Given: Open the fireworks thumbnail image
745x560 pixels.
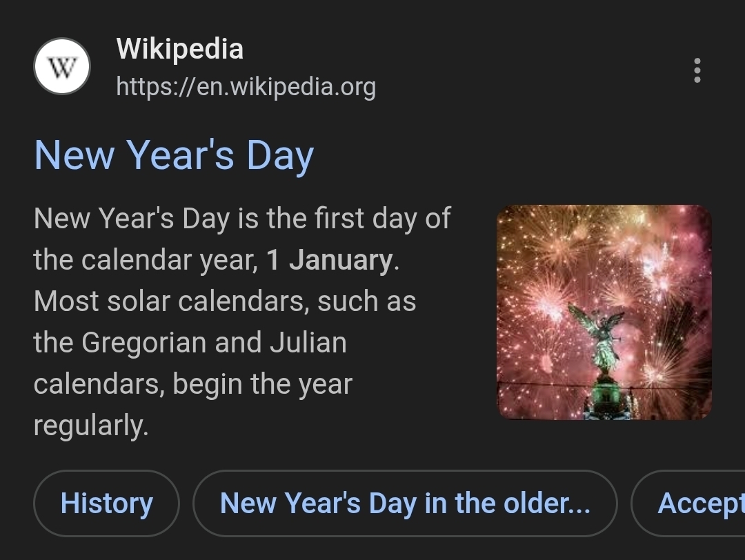Looking at the screenshot, I should pyautogui.click(x=604, y=312).
